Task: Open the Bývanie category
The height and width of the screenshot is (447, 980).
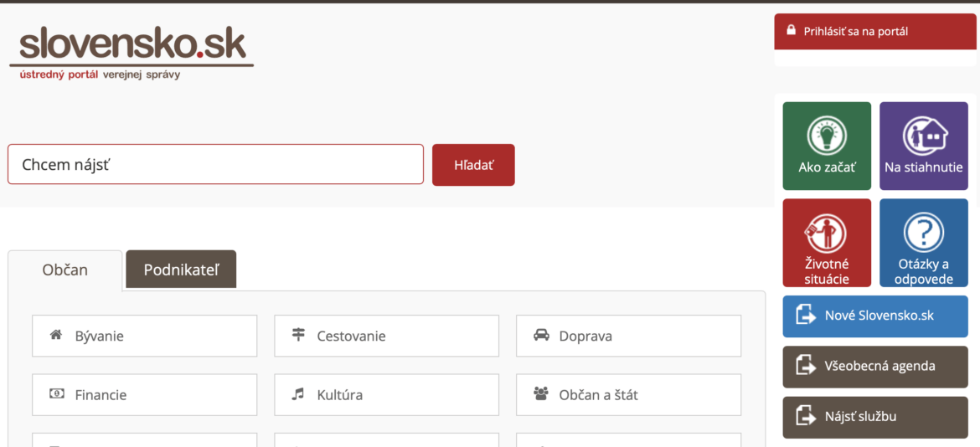Action: click(144, 336)
